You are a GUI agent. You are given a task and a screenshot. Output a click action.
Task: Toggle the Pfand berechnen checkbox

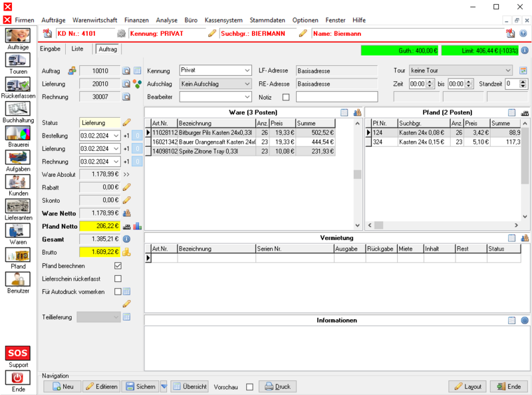118,265
